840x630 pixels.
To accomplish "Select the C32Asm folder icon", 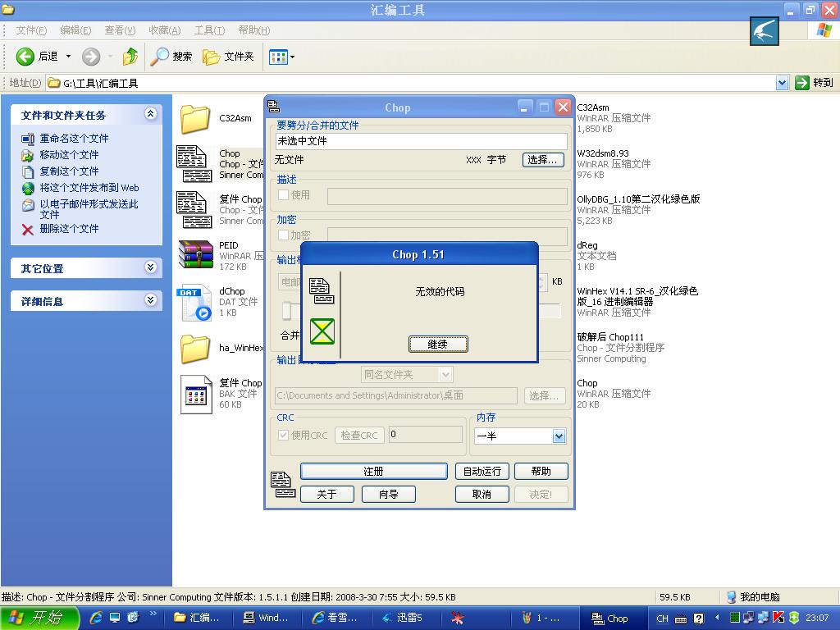I will (x=195, y=119).
